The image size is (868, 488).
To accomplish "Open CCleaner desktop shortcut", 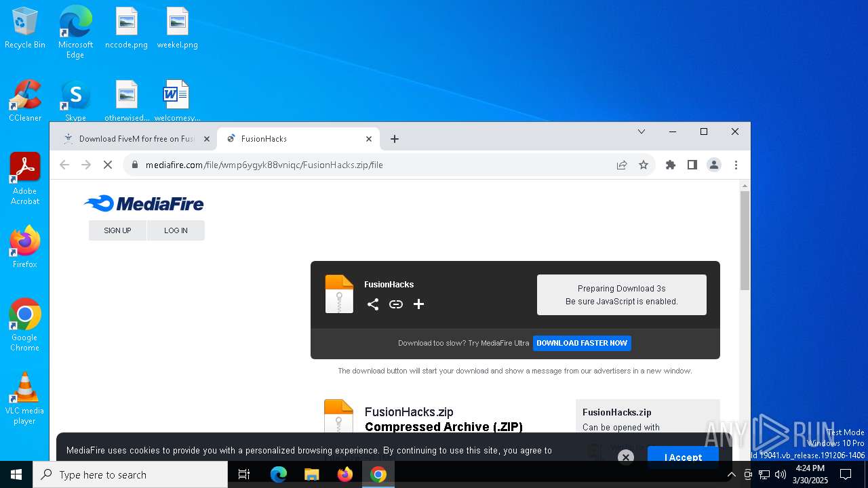I will coord(25,101).
